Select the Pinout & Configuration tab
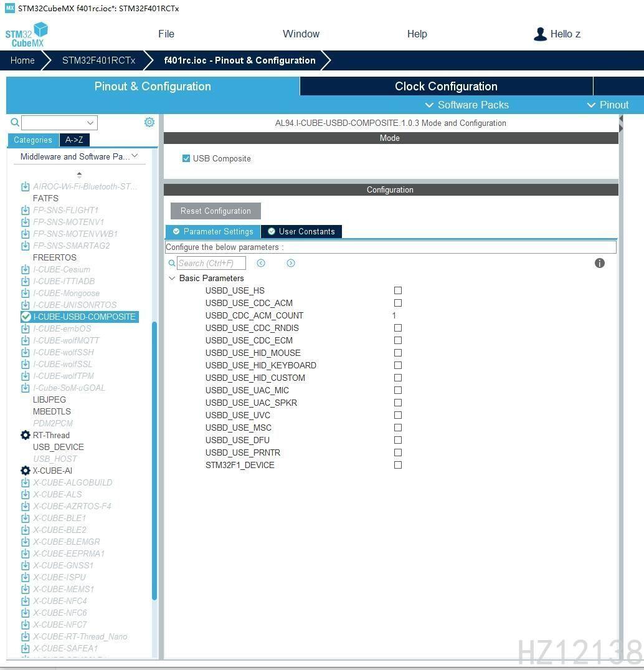The height and width of the screenshot is (670, 644). [153, 86]
